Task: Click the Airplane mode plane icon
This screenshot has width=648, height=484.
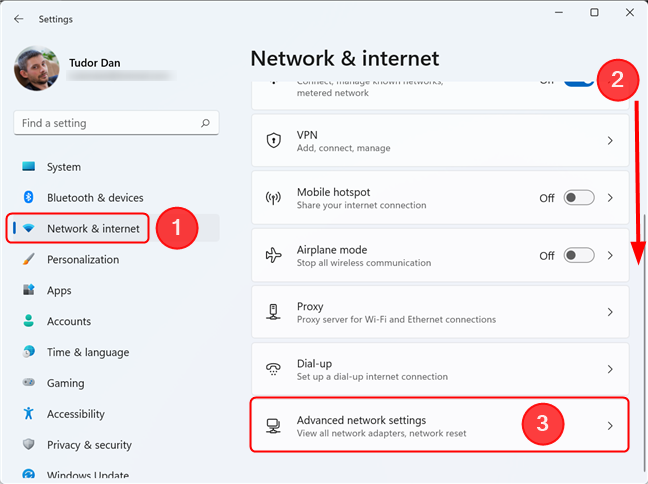Action: (x=273, y=255)
